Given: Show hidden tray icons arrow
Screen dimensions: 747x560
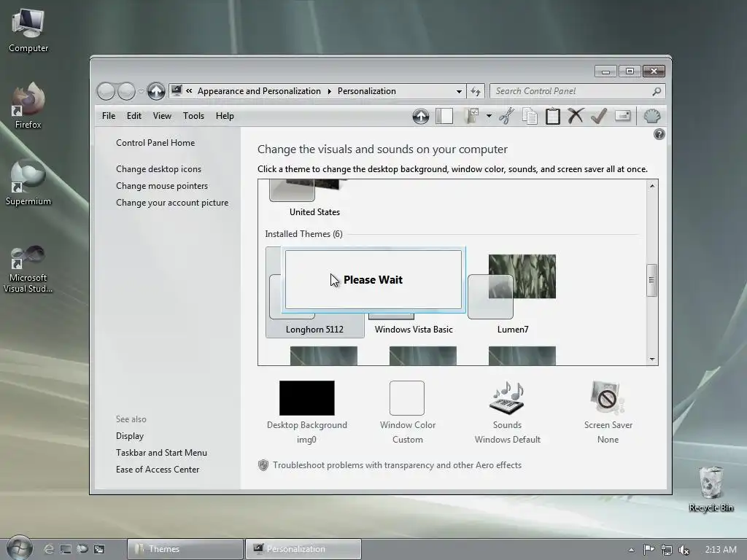Looking at the screenshot, I should pos(631,550).
